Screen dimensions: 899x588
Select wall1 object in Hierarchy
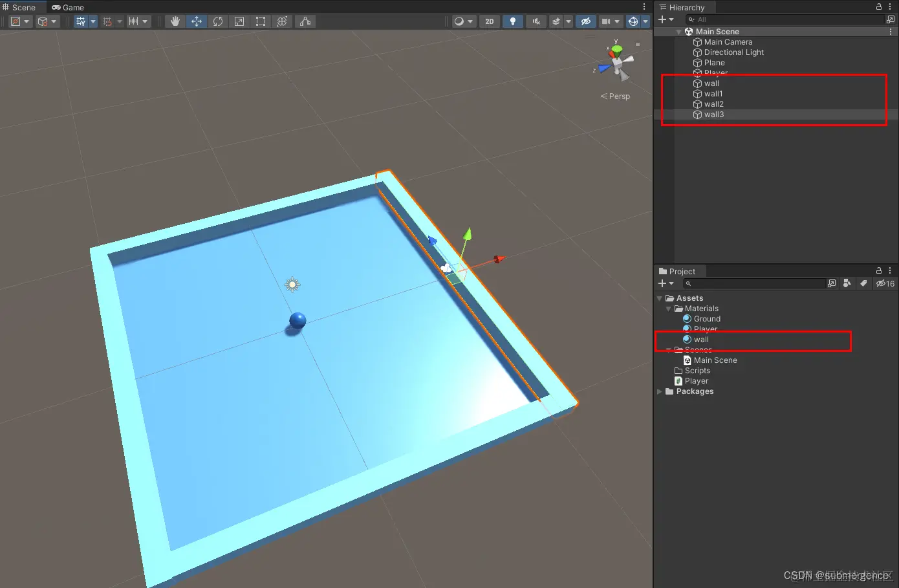(x=713, y=94)
